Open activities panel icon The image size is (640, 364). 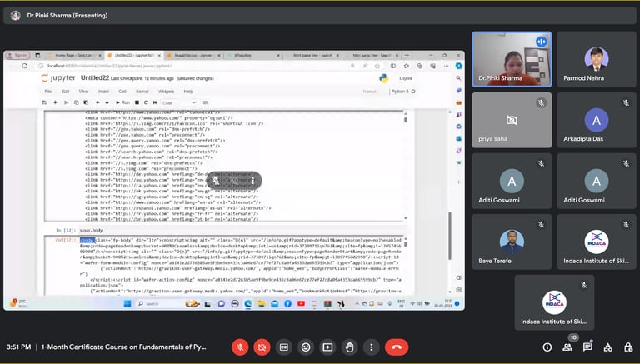(x=608, y=347)
